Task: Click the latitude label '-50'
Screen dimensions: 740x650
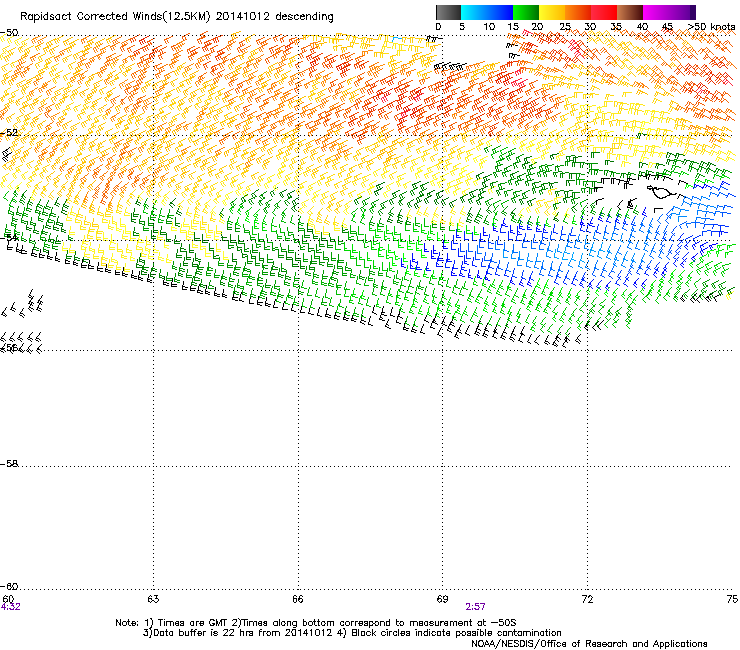Action: (x=9, y=33)
